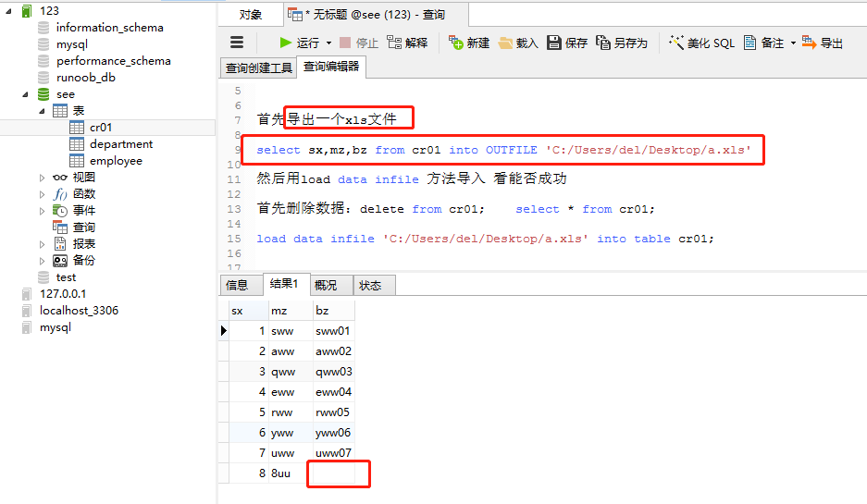Select the runoob_db database
This screenshot has width=867, height=504.
(86, 78)
